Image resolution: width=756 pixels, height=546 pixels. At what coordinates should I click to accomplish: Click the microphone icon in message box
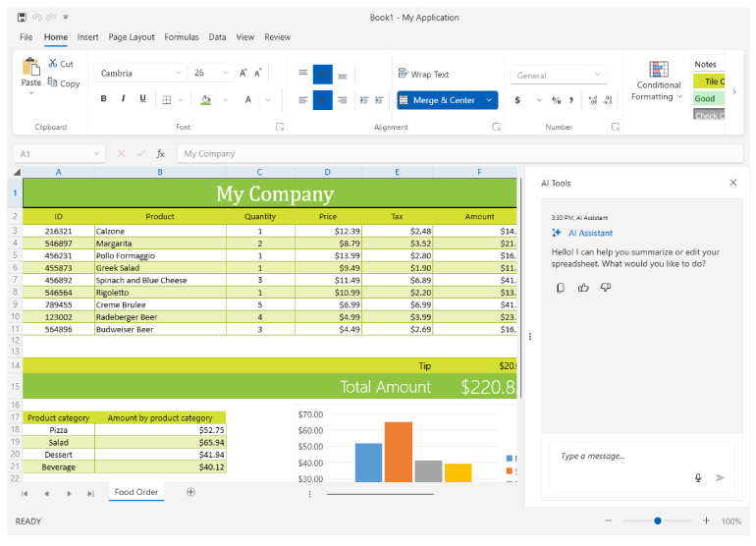pyautogui.click(x=698, y=478)
